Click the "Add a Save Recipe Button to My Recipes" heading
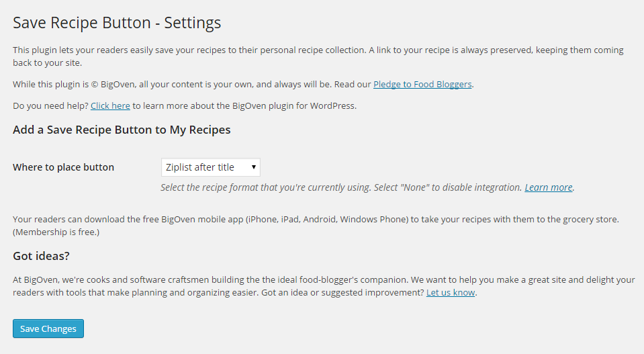This screenshot has width=644, height=354. [122, 130]
